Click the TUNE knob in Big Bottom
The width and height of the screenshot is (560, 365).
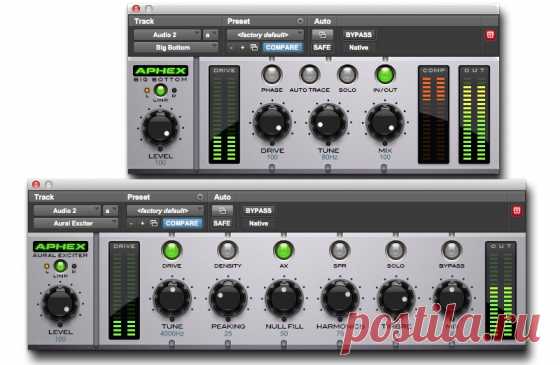point(328,122)
